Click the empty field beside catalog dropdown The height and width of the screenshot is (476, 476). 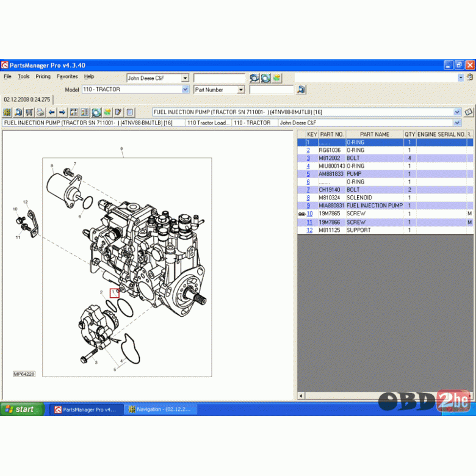220,78
